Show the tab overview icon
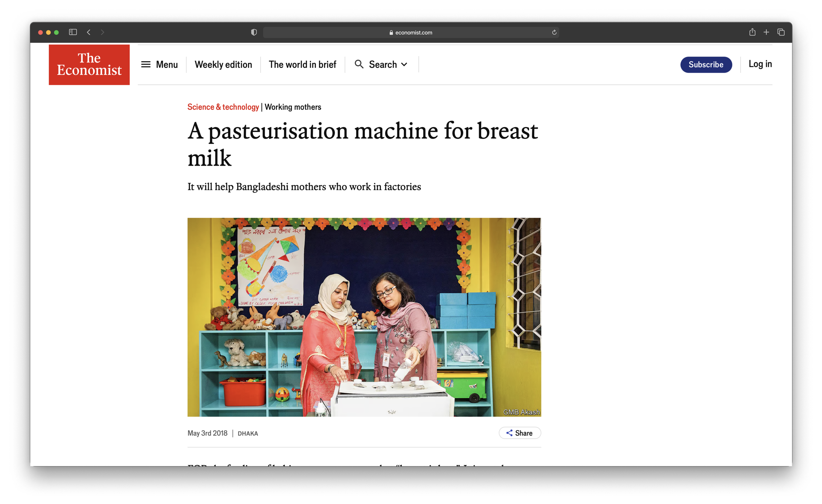Image resolution: width=822 pixels, height=504 pixels. pyautogui.click(x=781, y=32)
